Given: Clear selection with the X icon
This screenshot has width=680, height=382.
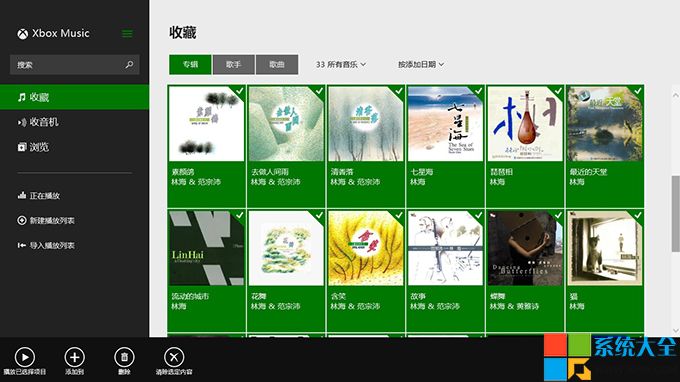Looking at the screenshot, I should (174, 357).
